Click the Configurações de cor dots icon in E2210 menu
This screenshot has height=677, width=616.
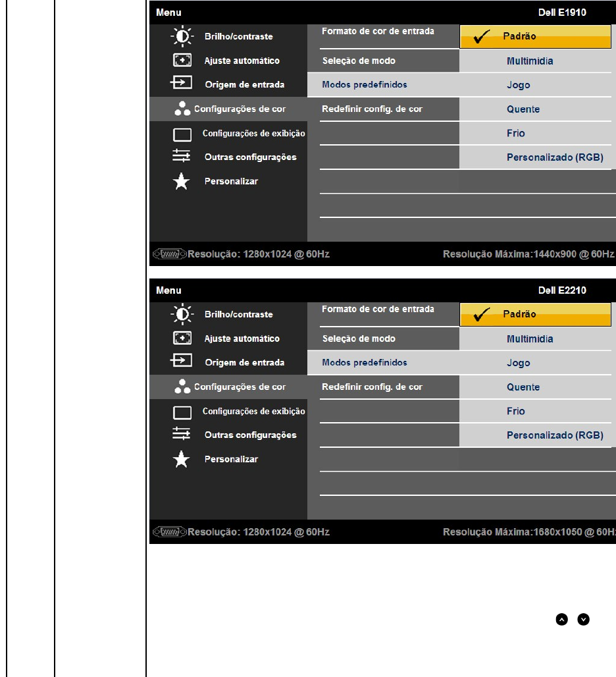click(182, 387)
